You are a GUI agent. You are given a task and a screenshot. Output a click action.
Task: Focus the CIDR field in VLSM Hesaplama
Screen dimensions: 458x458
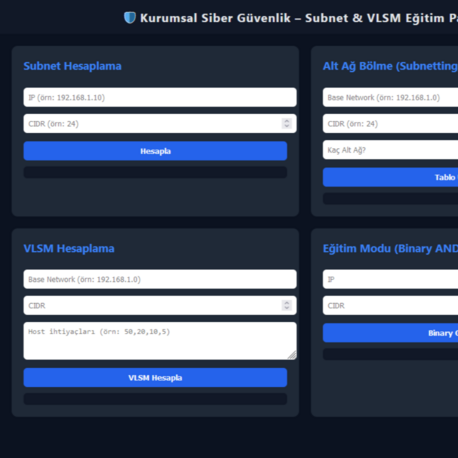point(160,305)
